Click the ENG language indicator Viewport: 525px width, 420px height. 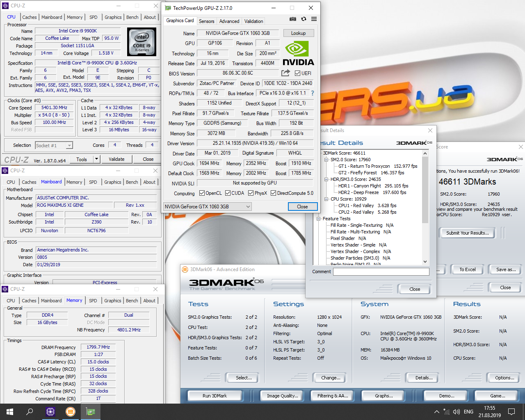(x=468, y=412)
